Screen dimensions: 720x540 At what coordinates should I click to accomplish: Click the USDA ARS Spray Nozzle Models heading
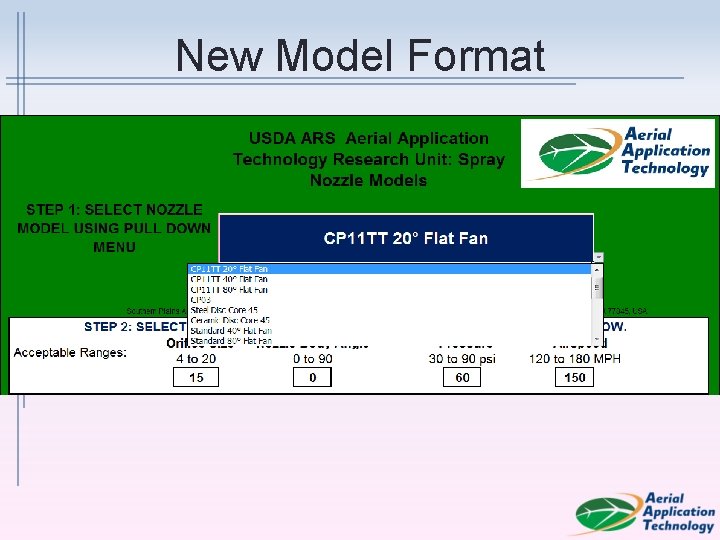pos(369,159)
